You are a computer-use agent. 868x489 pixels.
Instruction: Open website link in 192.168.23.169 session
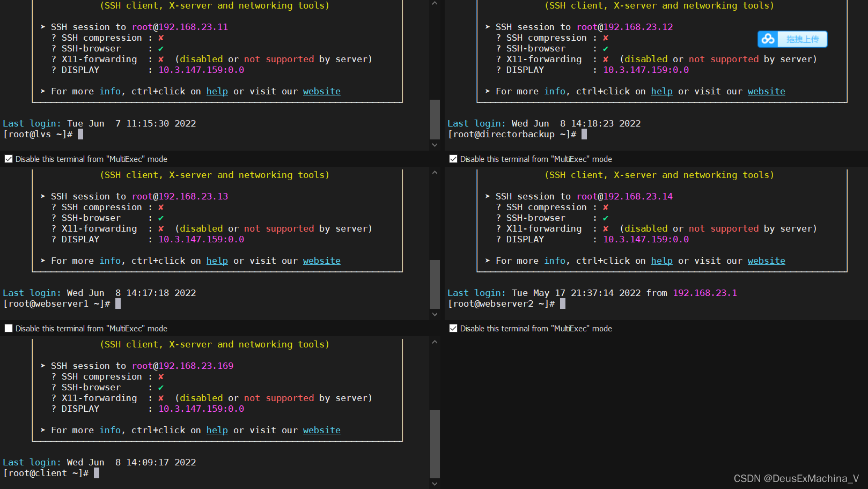[322, 430]
